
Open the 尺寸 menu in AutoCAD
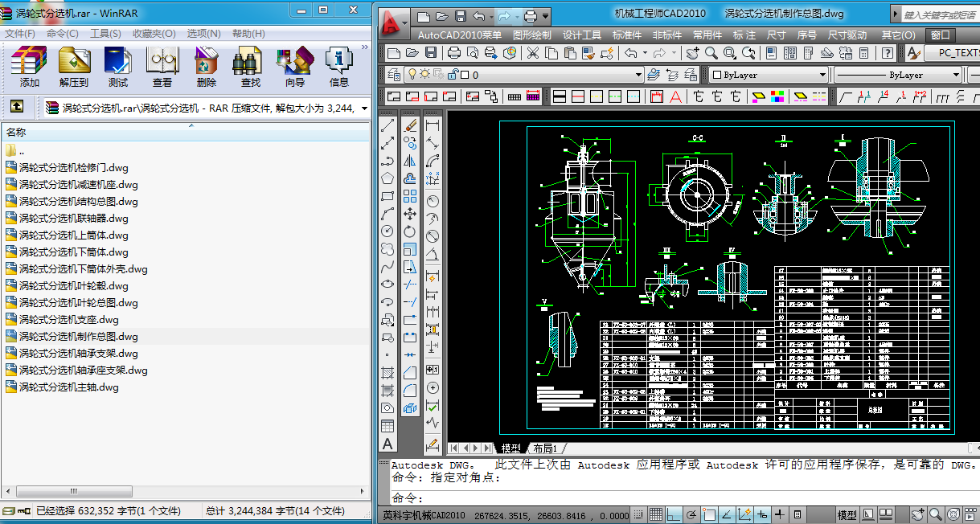pos(776,35)
